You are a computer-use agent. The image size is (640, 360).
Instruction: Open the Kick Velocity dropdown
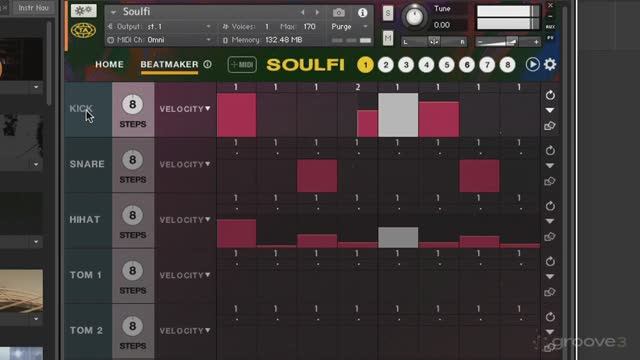185,109
